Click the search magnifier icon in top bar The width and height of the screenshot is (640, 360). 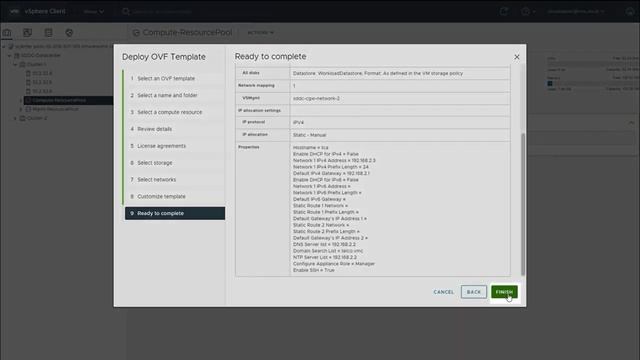[x=126, y=11]
